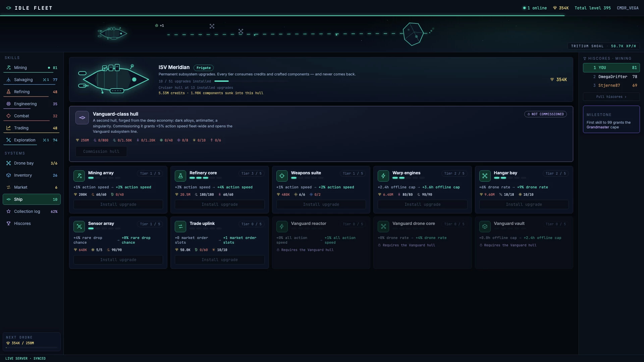Install upgrade for Refinery core

pyautogui.click(x=220, y=204)
